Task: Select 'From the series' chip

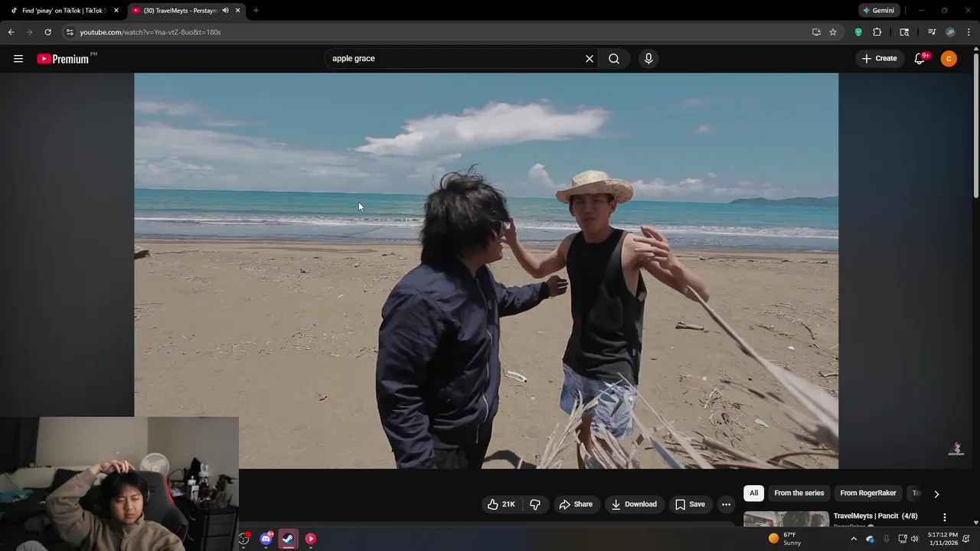Action: click(x=799, y=493)
